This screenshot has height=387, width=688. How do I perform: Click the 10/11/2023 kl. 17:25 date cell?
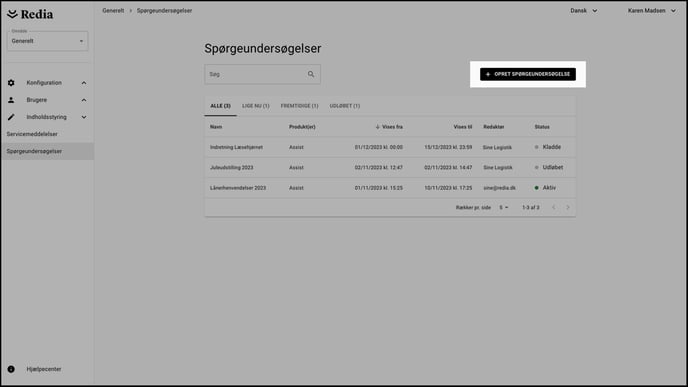(x=448, y=188)
